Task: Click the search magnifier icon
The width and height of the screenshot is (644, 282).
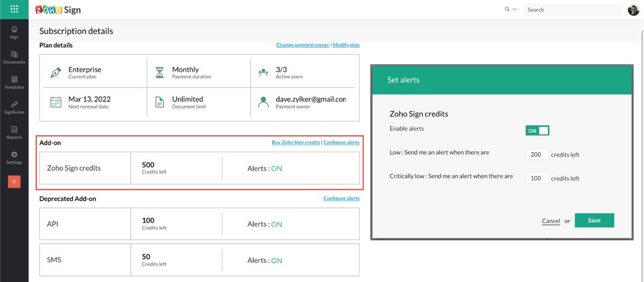Action: 507,9
